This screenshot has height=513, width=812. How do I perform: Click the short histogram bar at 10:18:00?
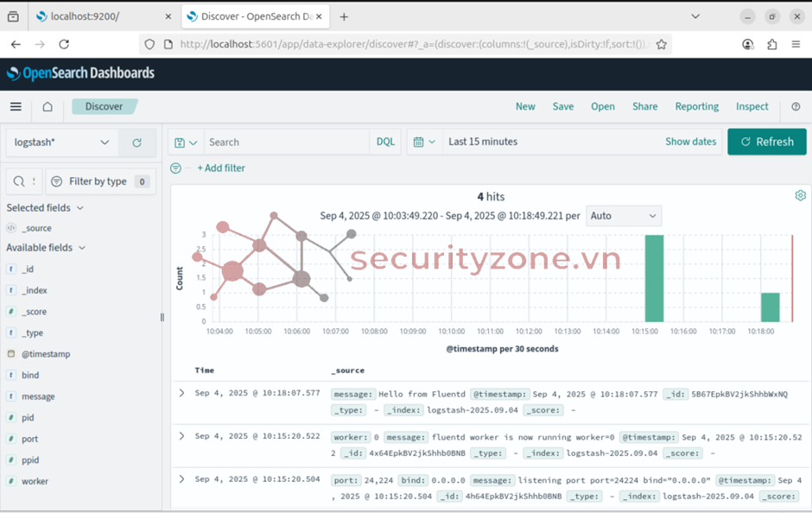coord(770,307)
